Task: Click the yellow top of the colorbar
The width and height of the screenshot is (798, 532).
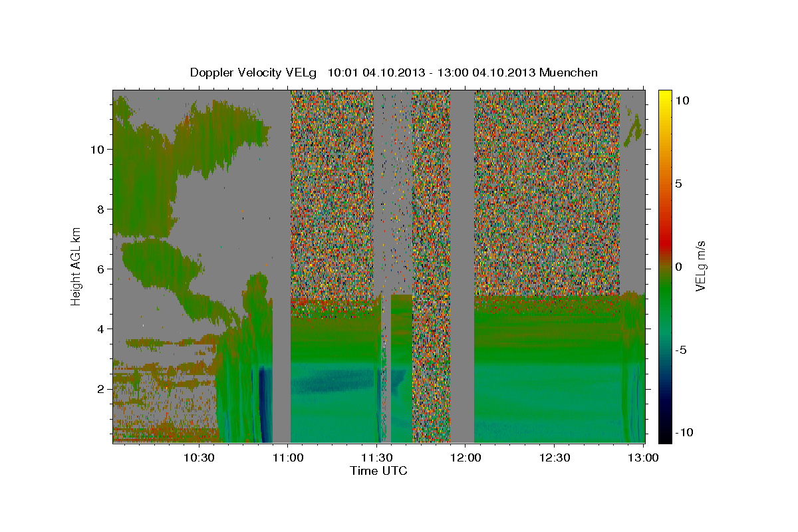Action: (664, 96)
